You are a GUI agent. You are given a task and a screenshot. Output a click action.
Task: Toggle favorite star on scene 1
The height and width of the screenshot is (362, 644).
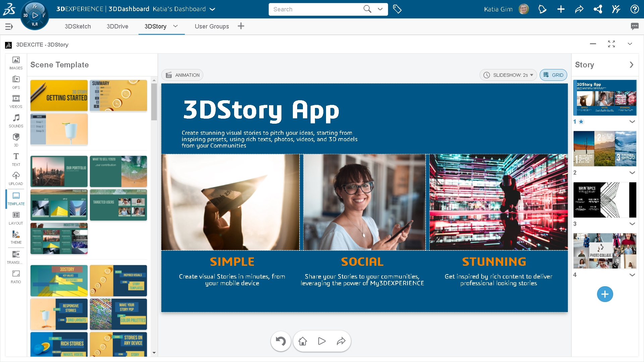click(581, 122)
